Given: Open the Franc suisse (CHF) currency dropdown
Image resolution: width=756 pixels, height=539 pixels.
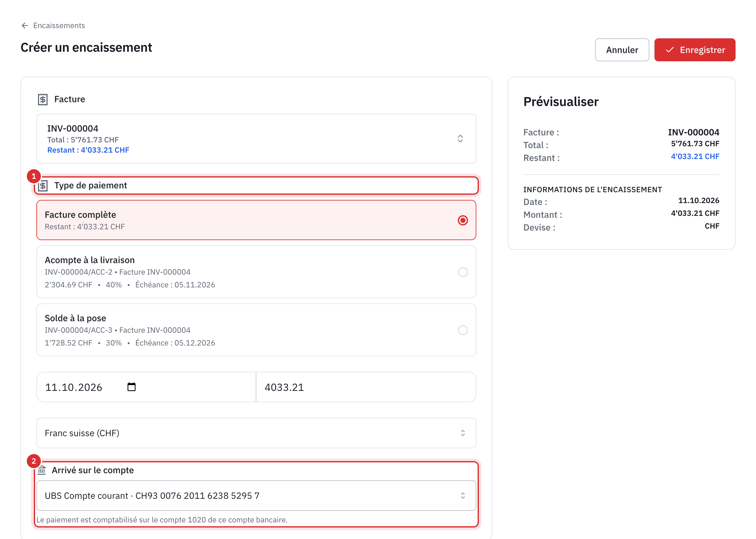Looking at the screenshot, I should [x=256, y=433].
